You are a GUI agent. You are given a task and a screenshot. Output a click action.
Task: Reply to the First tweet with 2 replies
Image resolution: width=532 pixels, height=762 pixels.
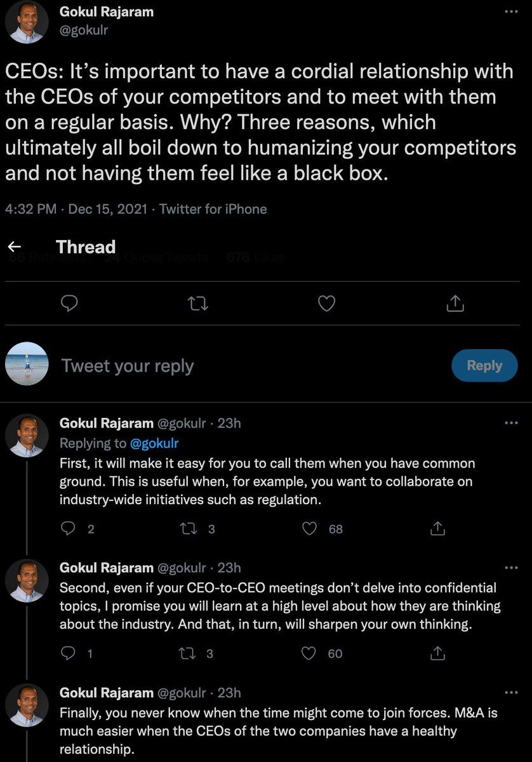[x=69, y=528]
